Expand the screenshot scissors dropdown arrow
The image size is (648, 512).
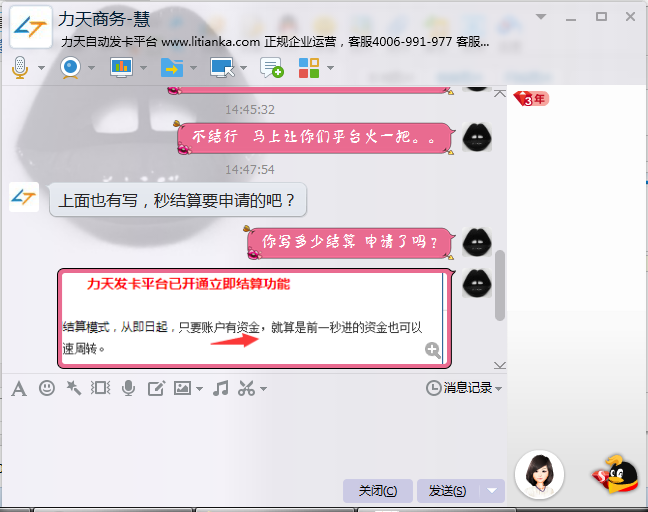click(x=263, y=388)
